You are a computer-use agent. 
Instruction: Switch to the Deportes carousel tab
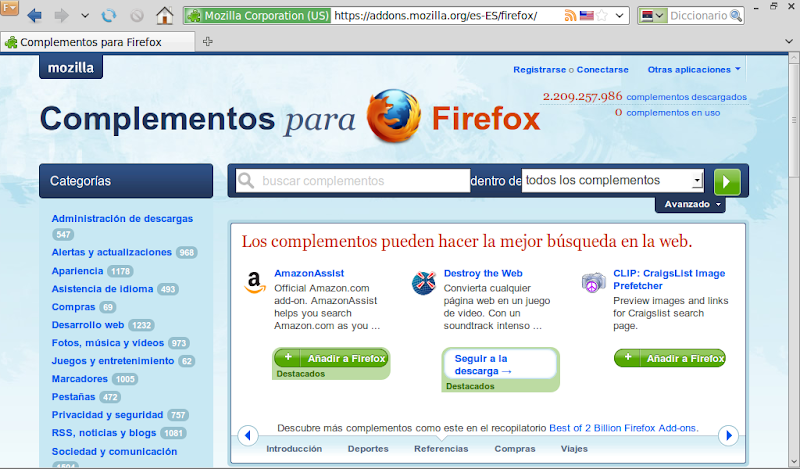(368, 449)
